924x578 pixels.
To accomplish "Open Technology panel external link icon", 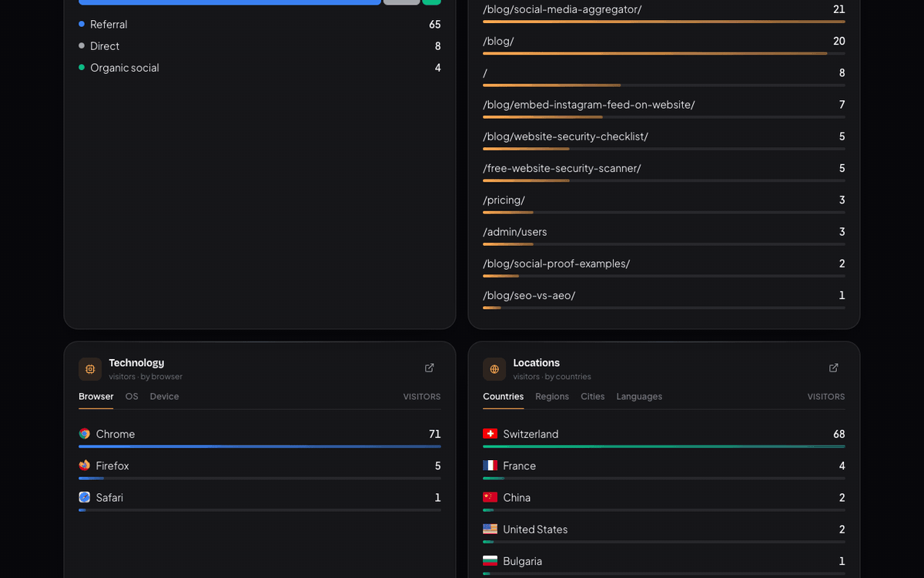I will pos(430,368).
